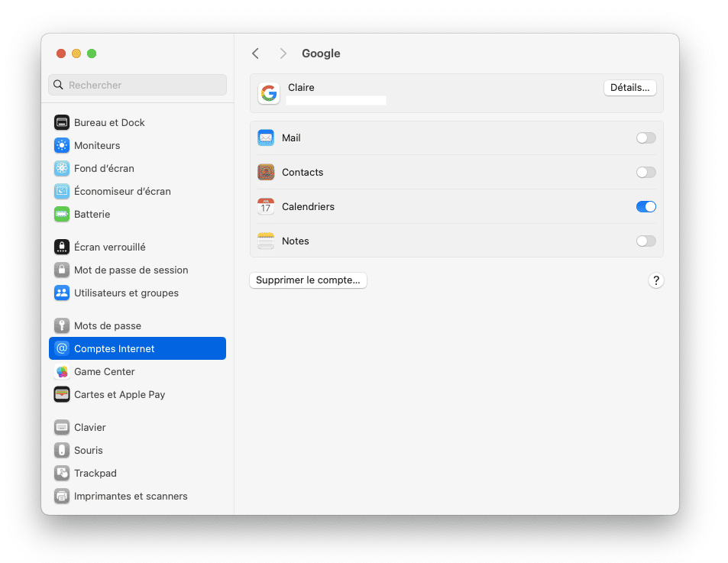This screenshot has width=728, height=563.
Task: Click the Contacts app icon
Action: pyautogui.click(x=266, y=172)
